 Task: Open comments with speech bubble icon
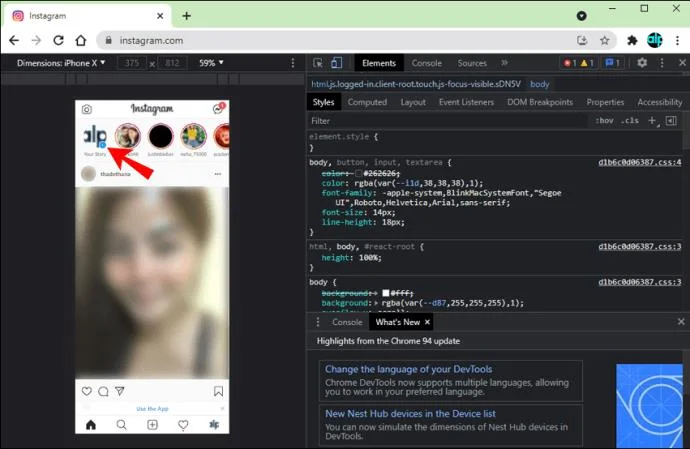[103, 391]
